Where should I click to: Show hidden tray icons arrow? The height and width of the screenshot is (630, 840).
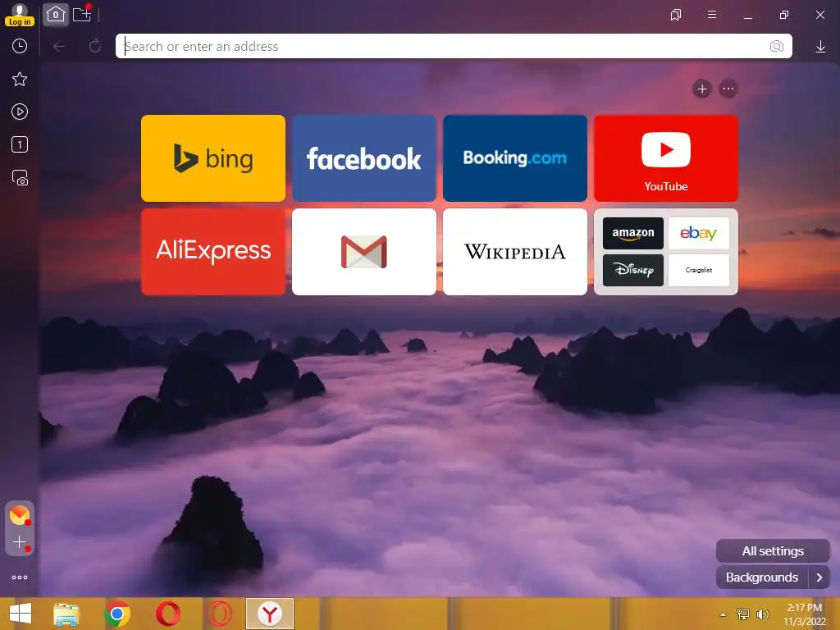[723, 614]
